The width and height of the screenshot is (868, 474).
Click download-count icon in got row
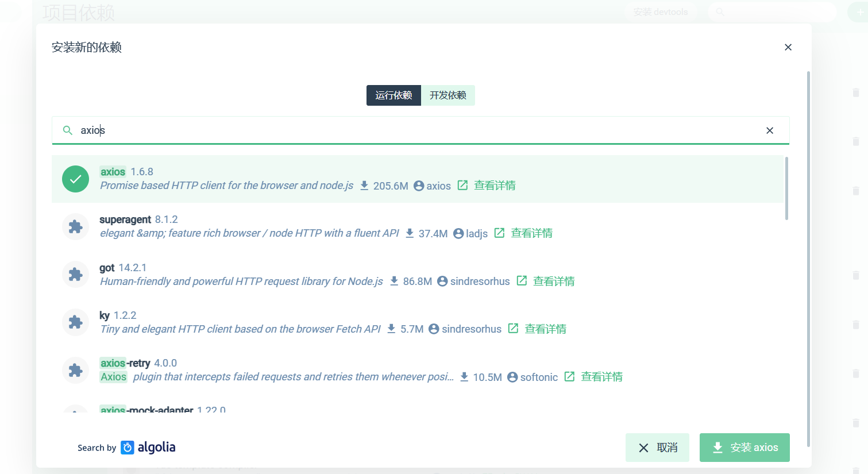(394, 280)
